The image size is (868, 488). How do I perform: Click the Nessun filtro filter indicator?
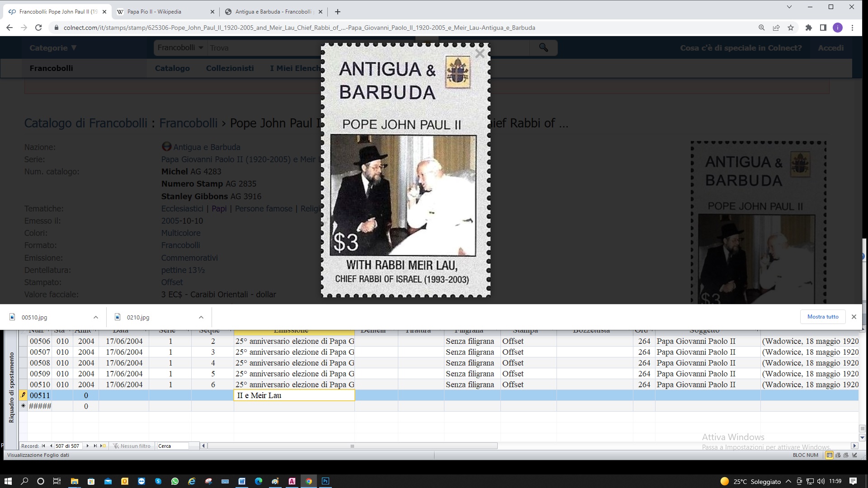click(x=132, y=446)
